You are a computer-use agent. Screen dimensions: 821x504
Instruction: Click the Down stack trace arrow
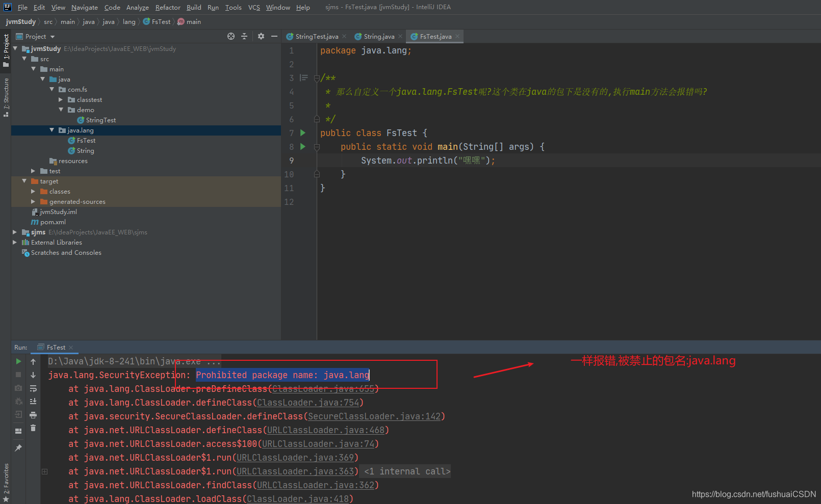33,375
